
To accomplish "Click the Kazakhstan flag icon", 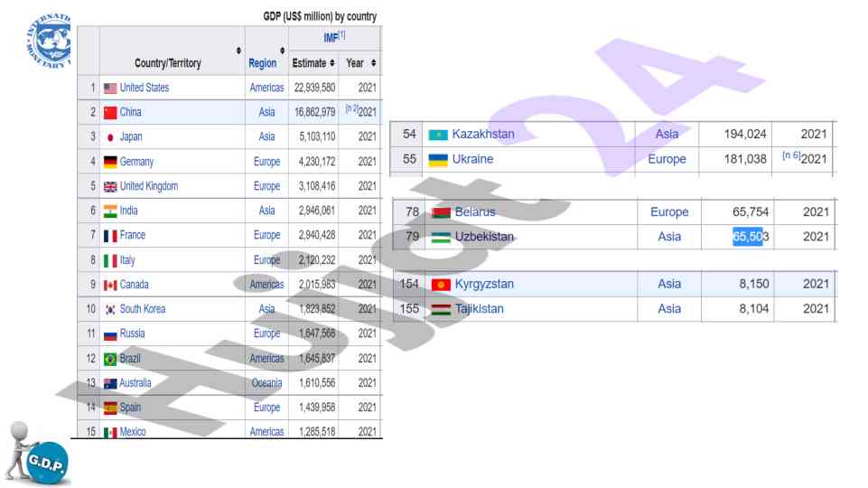I will coord(438,135).
